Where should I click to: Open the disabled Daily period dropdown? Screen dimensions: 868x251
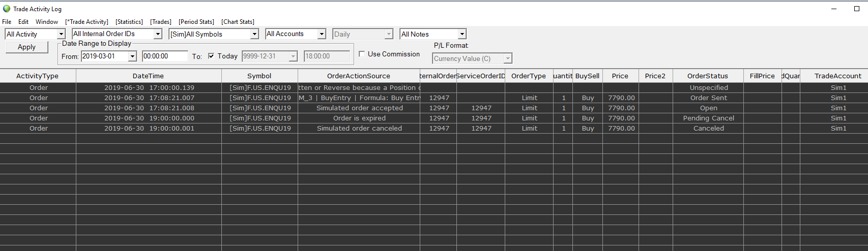tap(389, 34)
